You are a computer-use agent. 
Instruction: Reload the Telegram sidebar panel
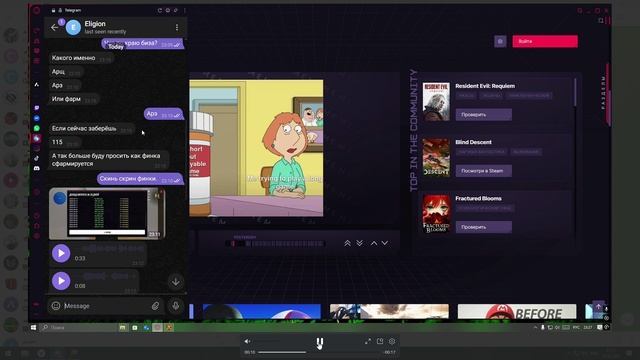coord(160,10)
